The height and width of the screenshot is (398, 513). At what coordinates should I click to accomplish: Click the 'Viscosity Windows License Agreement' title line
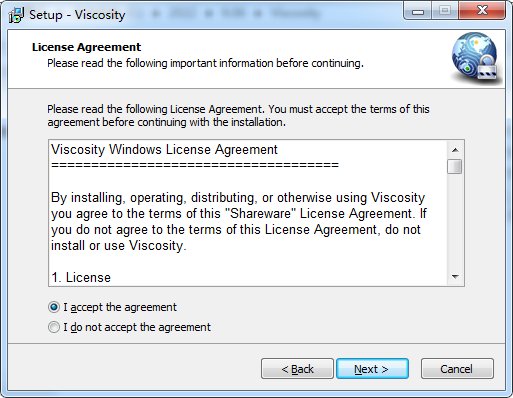coord(164,149)
